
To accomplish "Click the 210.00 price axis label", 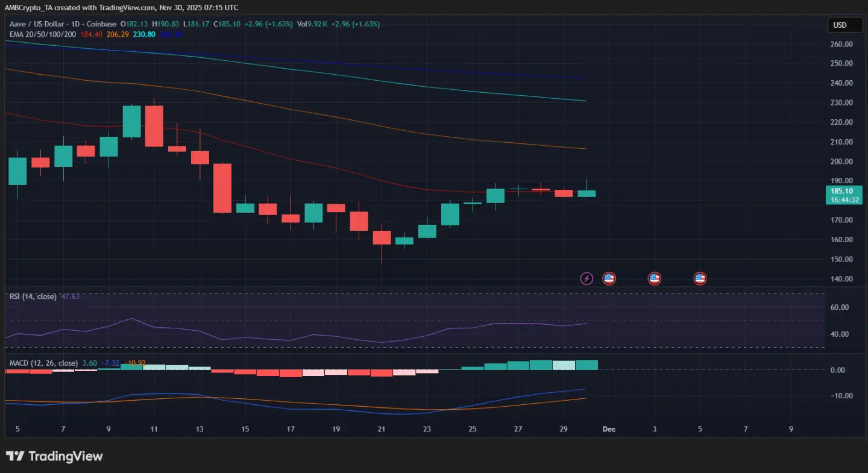I will (840, 142).
